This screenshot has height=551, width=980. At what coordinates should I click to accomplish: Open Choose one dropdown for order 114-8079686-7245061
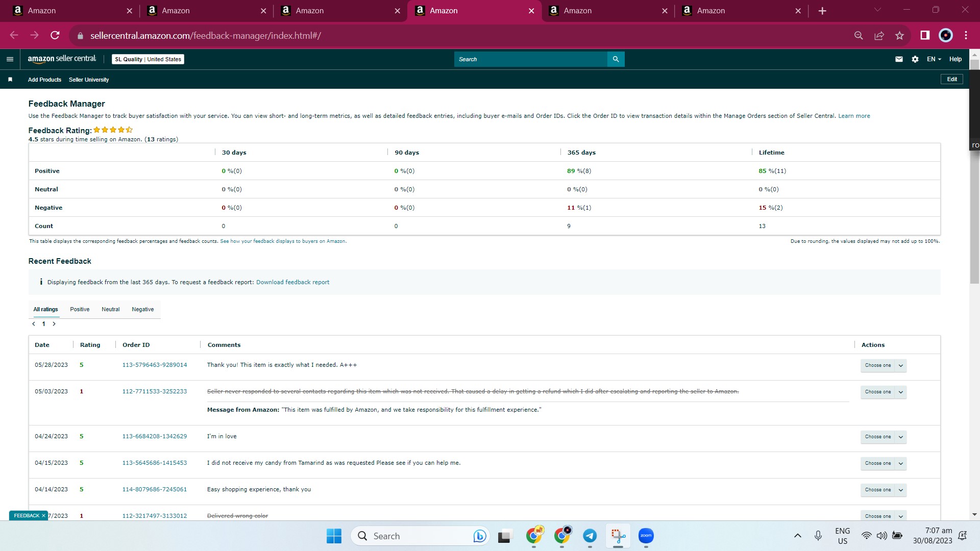883,490
